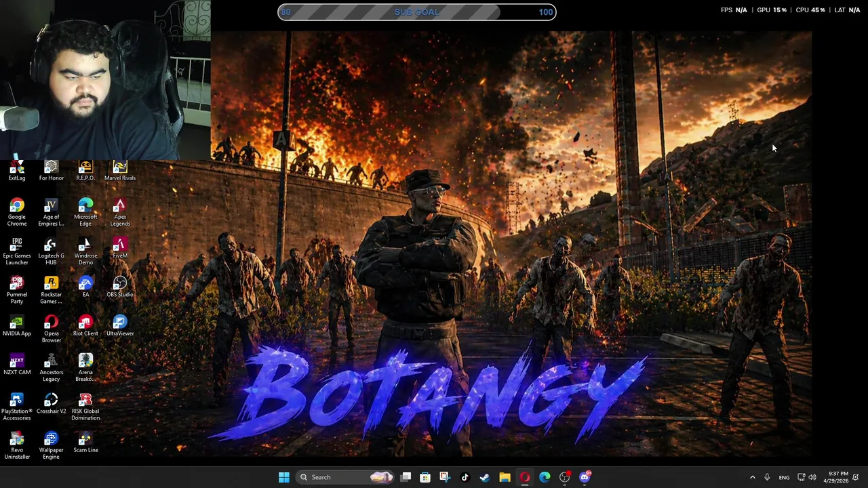Open File Explorer from the taskbar
The width and height of the screenshot is (868, 488).
point(505,477)
